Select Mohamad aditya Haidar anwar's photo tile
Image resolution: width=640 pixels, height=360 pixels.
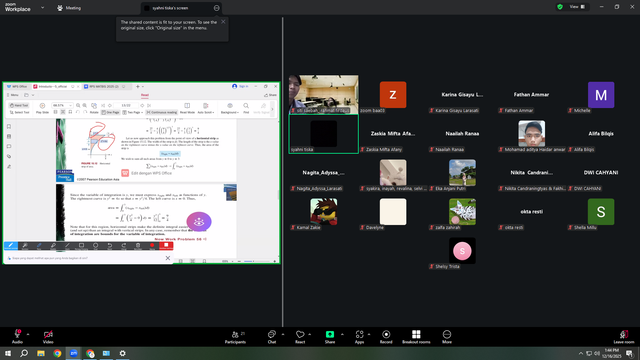(531, 133)
